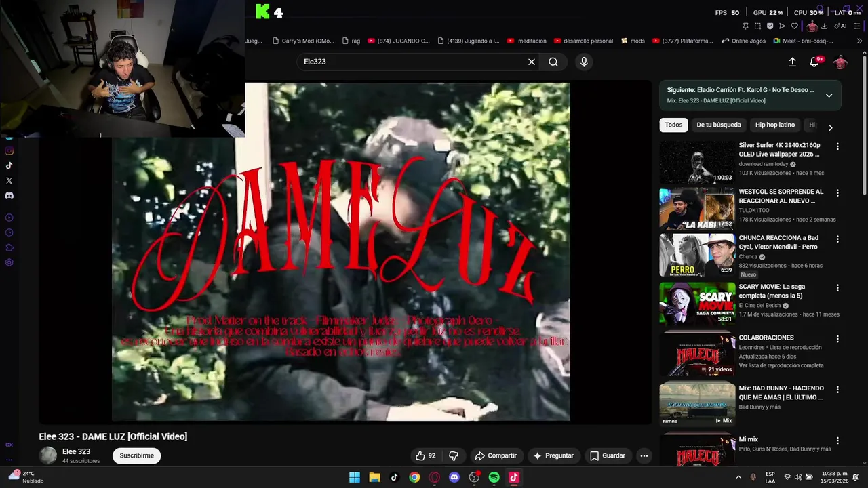Screen dimensions: 868x488
Task: Expand the Siguiente mix playlist panel
Action: pyautogui.click(x=829, y=96)
